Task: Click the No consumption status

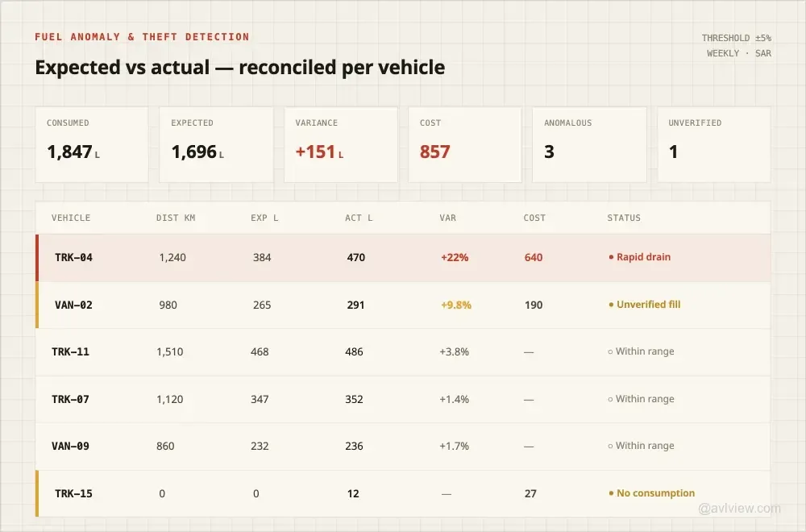Action: click(651, 493)
